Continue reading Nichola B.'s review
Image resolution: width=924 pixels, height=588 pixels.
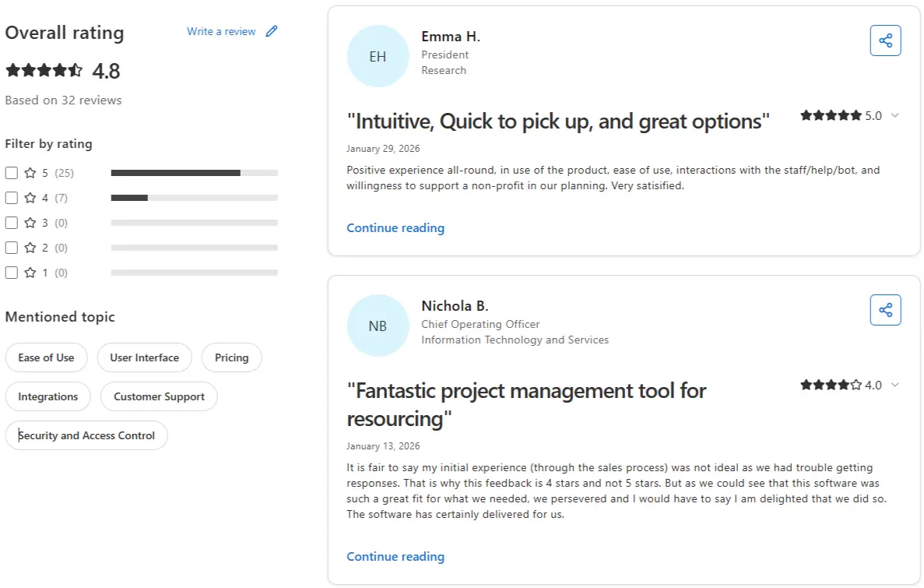pos(395,557)
